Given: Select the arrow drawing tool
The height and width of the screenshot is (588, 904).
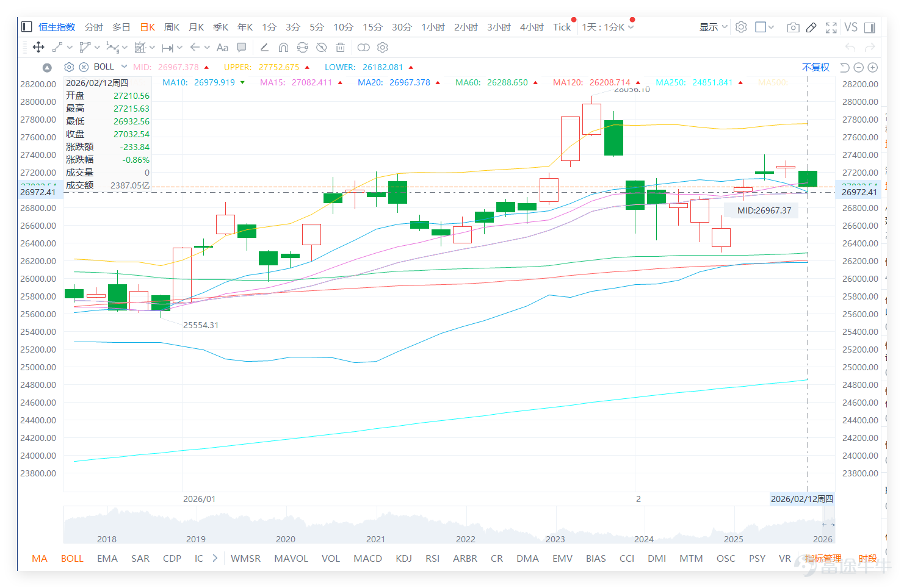Looking at the screenshot, I should 195,47.
